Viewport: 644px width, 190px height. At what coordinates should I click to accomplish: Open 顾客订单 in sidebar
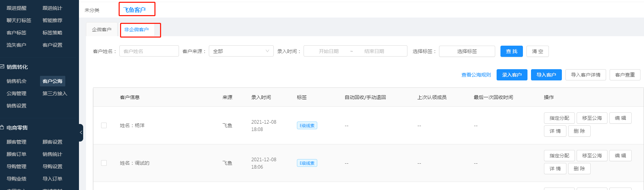click(16, 154)
